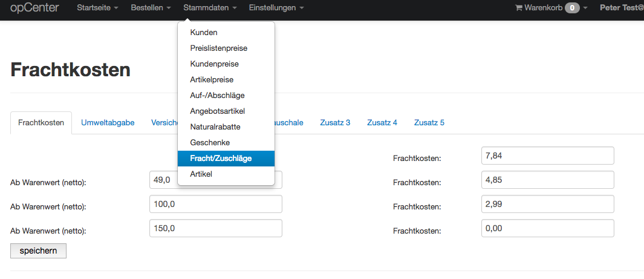Click the Auf-/Abschläge menu item

pos(217,96)
